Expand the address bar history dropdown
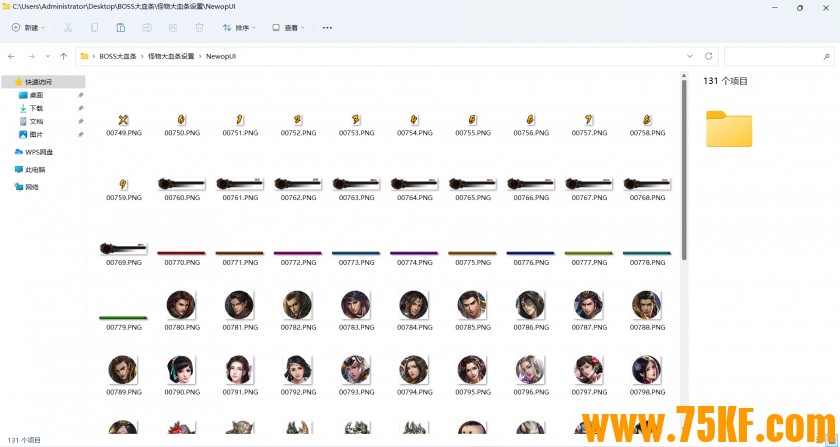The image size is (840, 447). click(x=690, y=56)
